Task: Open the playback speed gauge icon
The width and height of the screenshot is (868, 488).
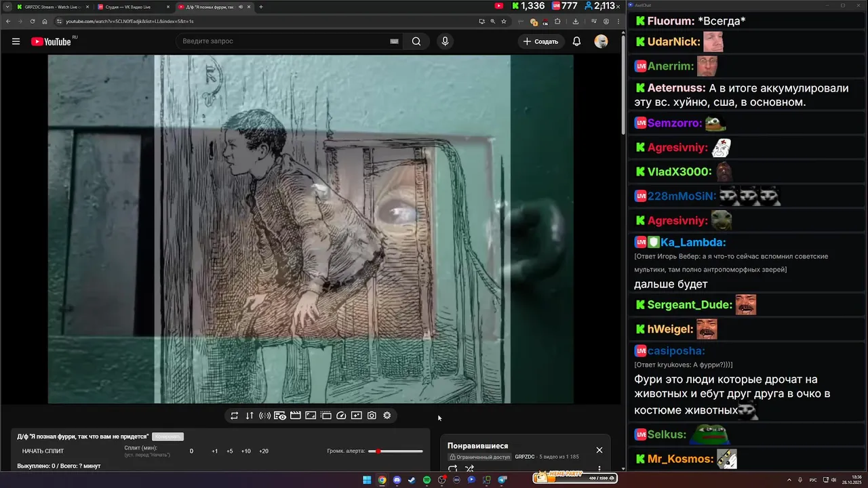Action: (x=341, y=415)
